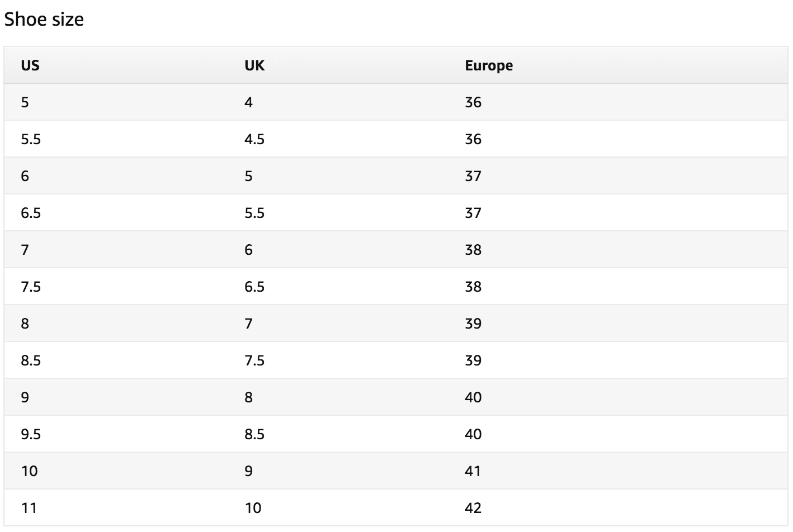Select UK size 6.5 cell
The image size is (793, 532).
coord(254,287)
